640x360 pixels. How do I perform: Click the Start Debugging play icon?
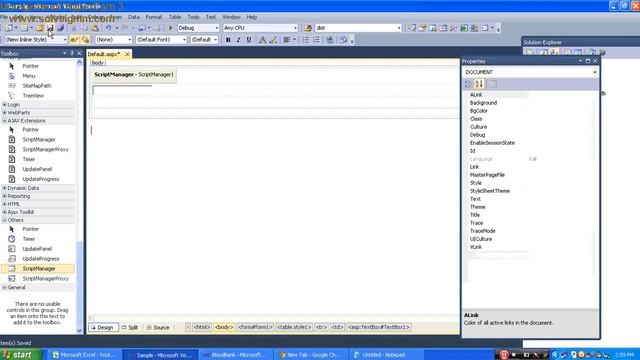[171, 28]
